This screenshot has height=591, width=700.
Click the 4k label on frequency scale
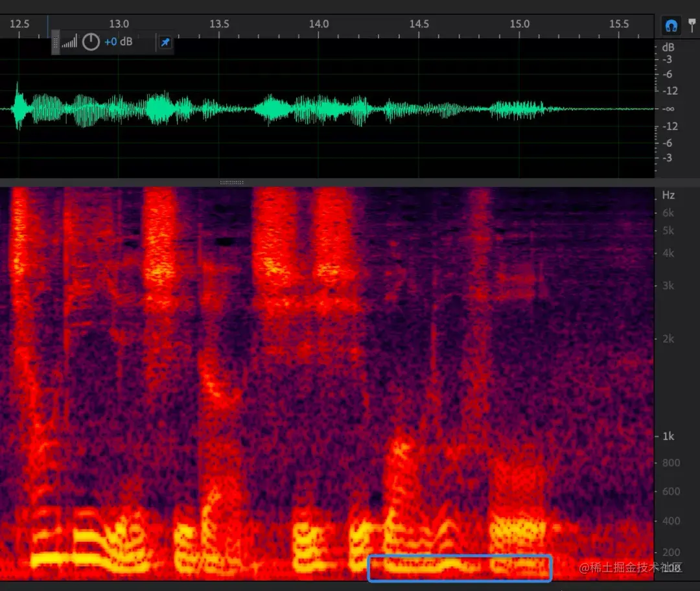[x=668, y=253]
